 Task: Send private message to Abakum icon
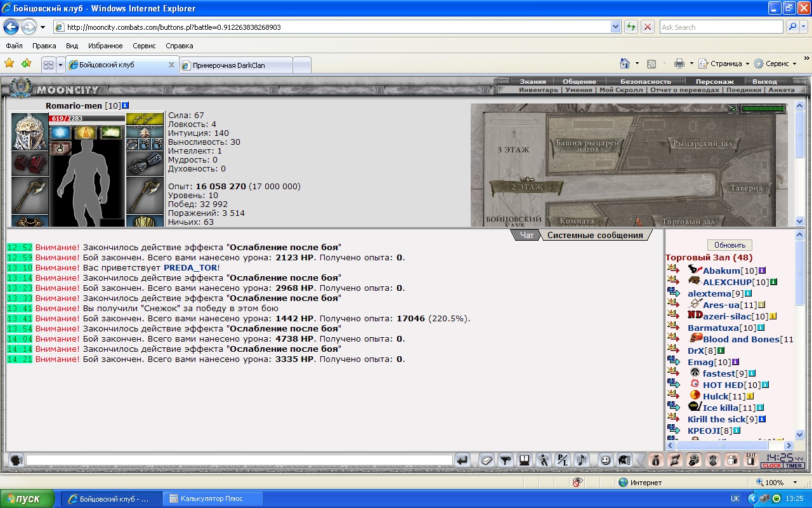[x=674, y=270]
